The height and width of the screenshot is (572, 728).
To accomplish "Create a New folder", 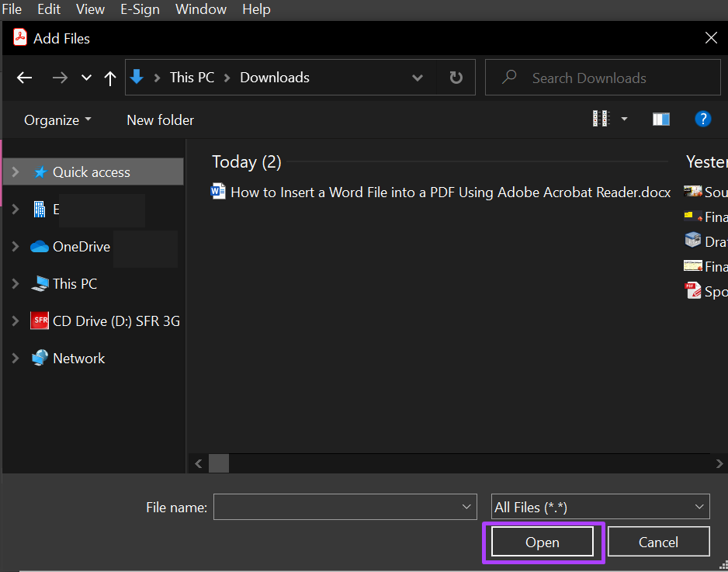I will click(160, 120).
